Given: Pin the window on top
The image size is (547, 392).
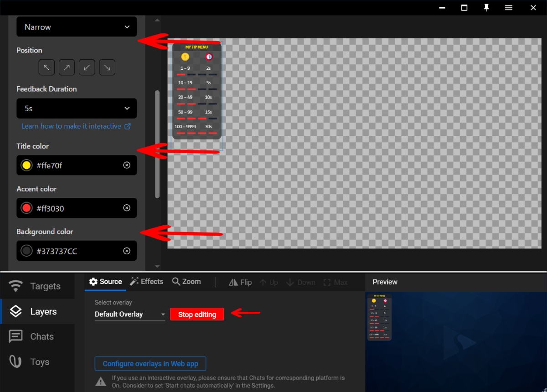Looking at the screenshot, I should point(486,7).
